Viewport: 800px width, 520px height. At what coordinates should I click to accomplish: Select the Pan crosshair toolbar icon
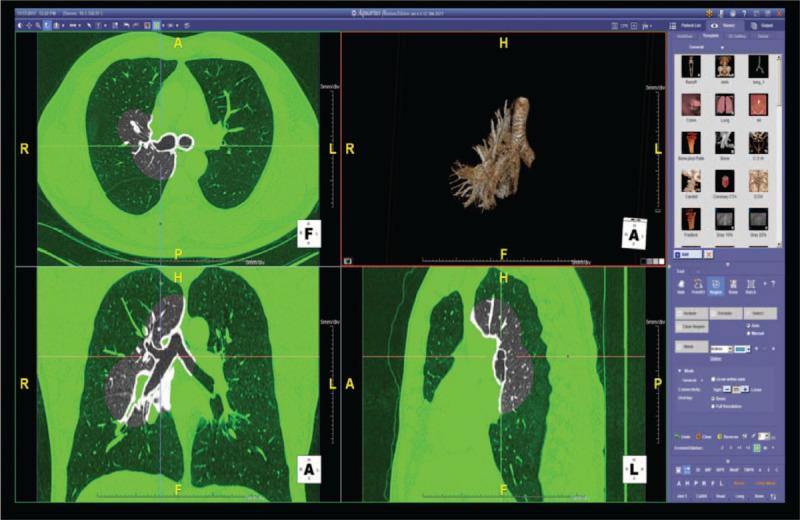click(x=26, y=23)
